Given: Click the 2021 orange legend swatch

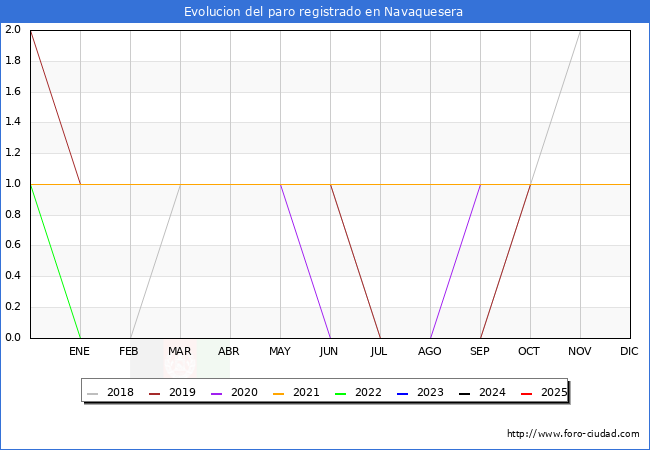Looking at the screenshot, I should 279,393.
